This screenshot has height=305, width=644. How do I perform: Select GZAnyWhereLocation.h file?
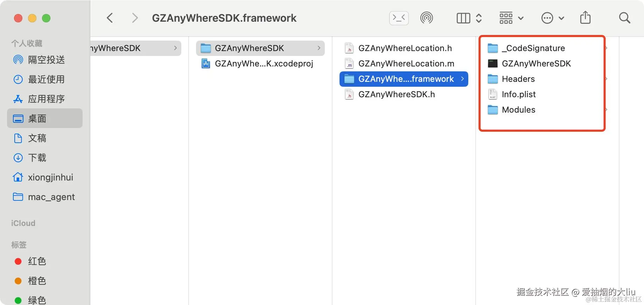tap(404, 48)
